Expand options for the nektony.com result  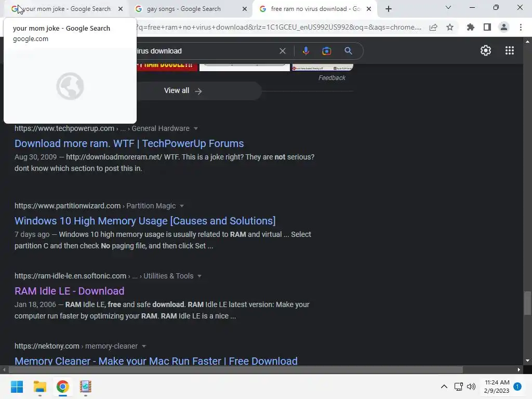pyautogui.click(x=144, y=347)
